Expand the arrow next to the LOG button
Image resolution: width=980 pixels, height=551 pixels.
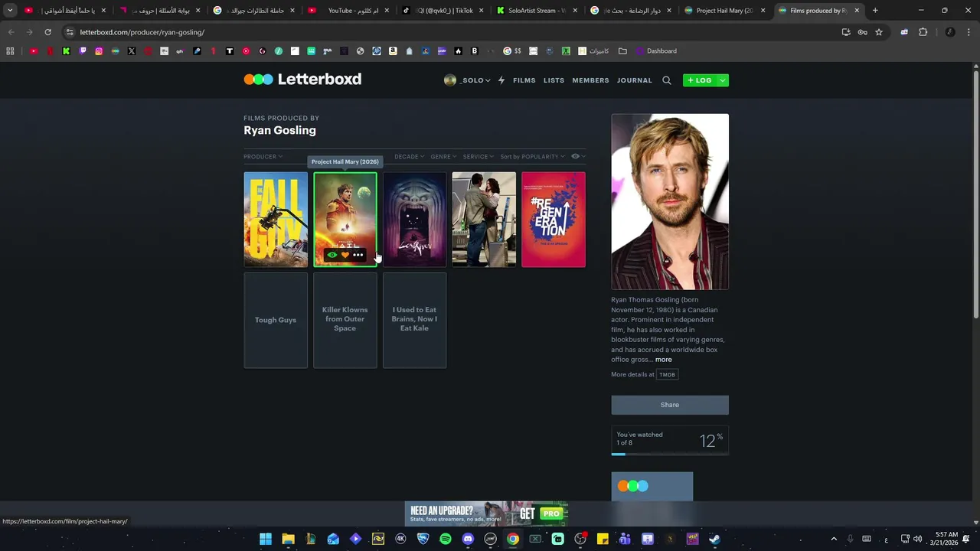point(722,80)
